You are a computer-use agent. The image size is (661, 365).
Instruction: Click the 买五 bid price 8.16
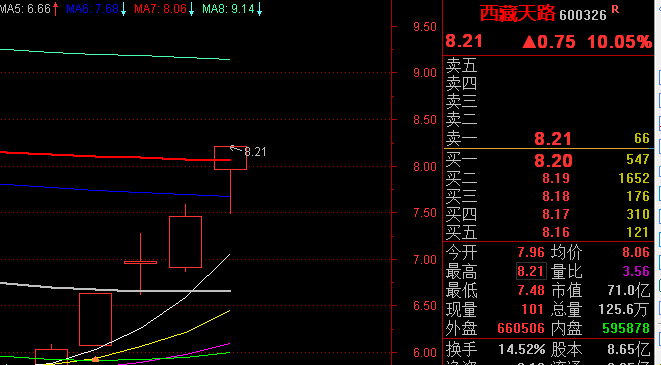(556, 232)
